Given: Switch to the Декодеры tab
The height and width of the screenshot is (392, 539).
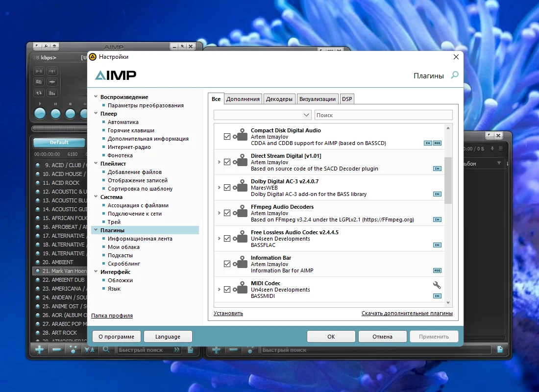Looking at the screenshot, I should pos(279,99).
